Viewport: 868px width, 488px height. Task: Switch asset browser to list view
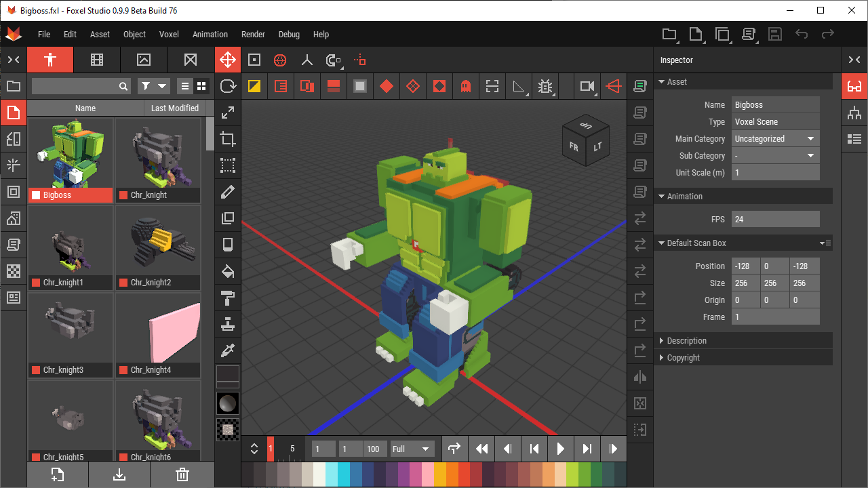click(x=184, y=86)
